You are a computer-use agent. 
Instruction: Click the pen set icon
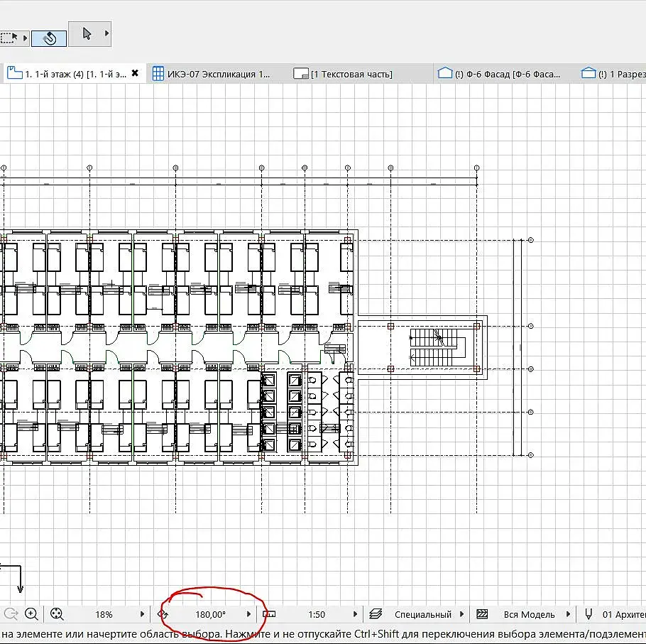coord(588,614)
